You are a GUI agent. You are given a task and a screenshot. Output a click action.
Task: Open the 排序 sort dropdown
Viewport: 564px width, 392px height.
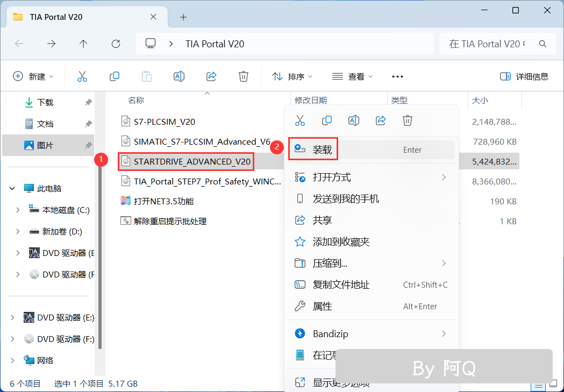pyautogui.click(x=292, y=76)
